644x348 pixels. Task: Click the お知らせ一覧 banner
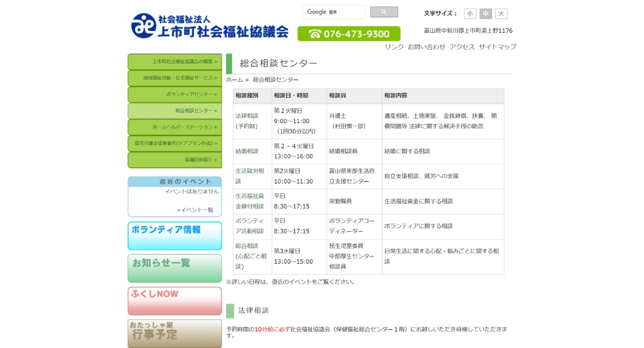[x=175, y=268]
